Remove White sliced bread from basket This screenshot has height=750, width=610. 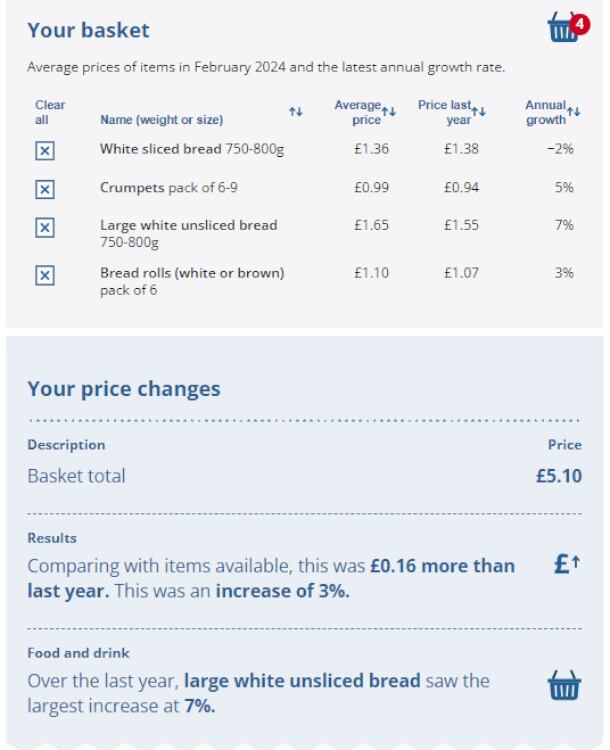44,150
